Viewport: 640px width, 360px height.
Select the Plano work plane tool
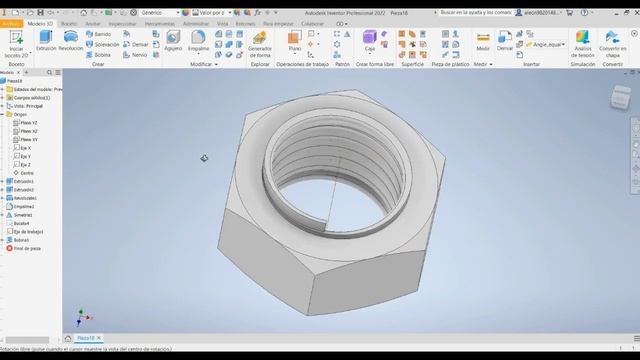point(294,41)
